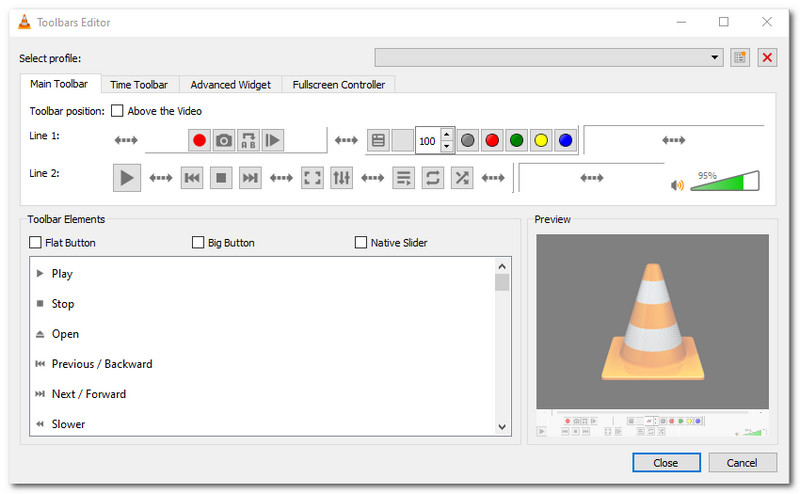Toggle the Flat Button checkbox

click(36, 242)
